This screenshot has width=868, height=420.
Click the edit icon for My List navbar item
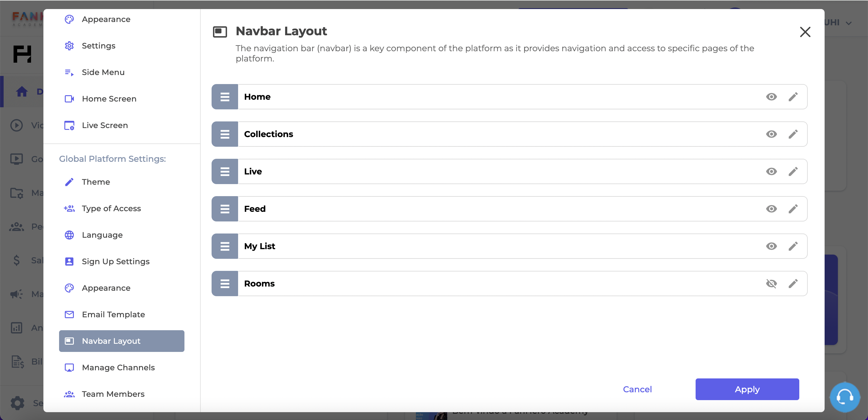793,246
